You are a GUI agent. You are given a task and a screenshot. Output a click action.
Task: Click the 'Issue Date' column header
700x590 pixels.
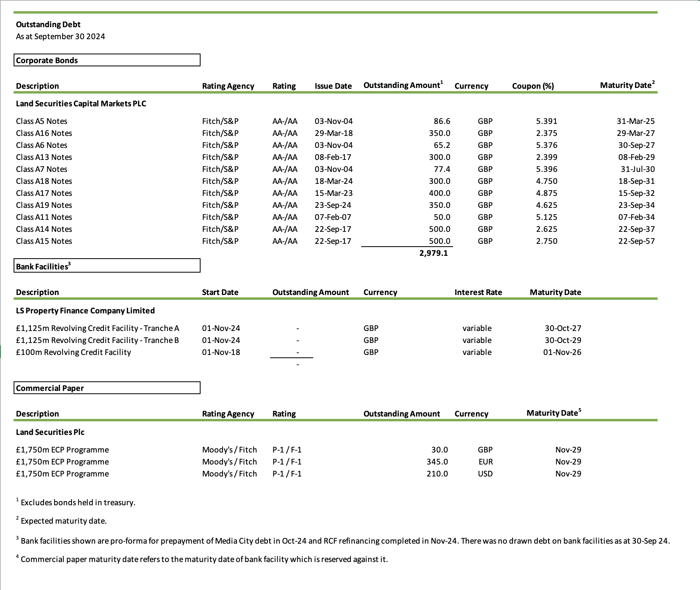(x=333, y=86)
